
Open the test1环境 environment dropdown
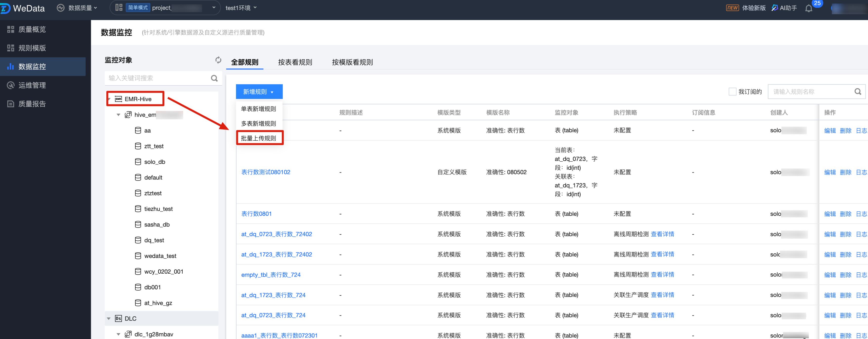coord(241,8)
